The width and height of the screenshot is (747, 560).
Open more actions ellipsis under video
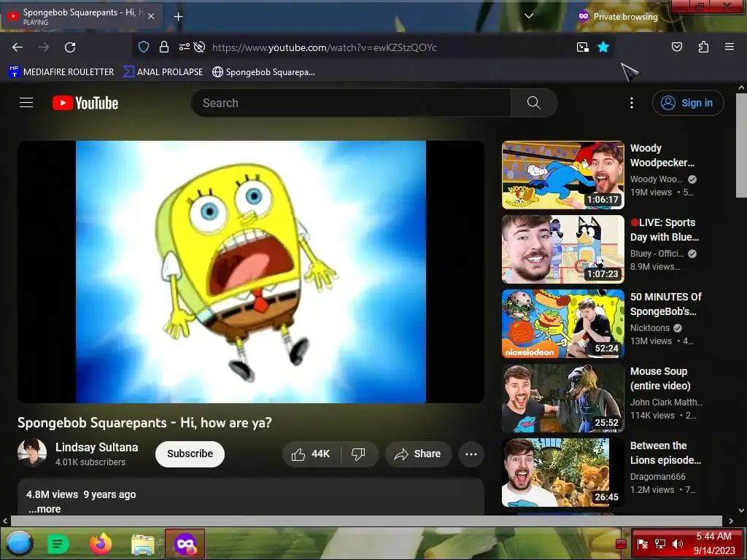pos(471,454)
